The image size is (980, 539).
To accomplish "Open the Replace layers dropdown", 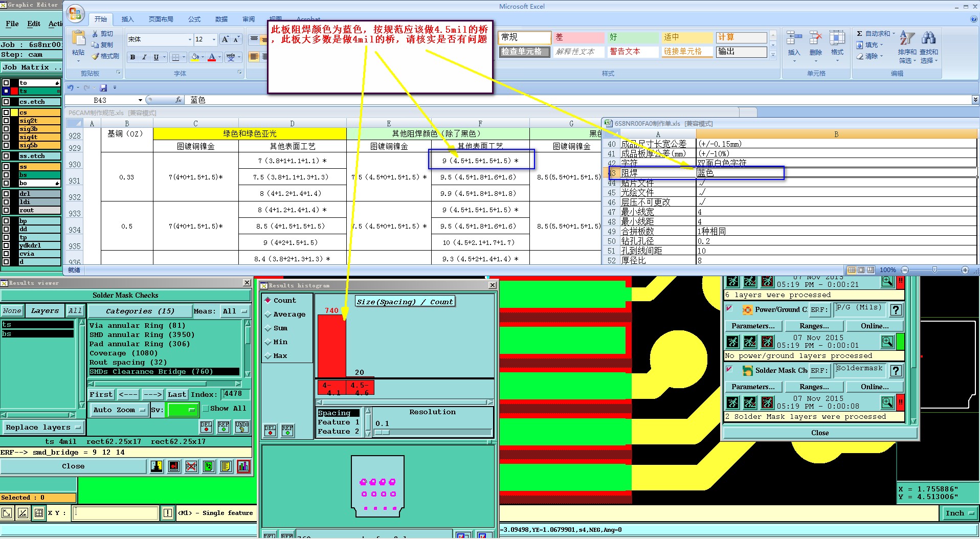I will 43,427.
